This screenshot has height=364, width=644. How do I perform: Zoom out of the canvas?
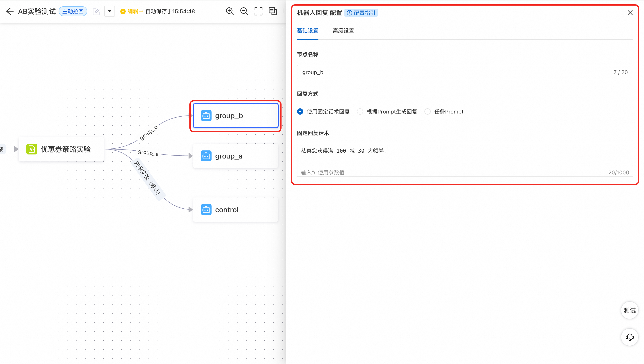(x=244, y=11)
